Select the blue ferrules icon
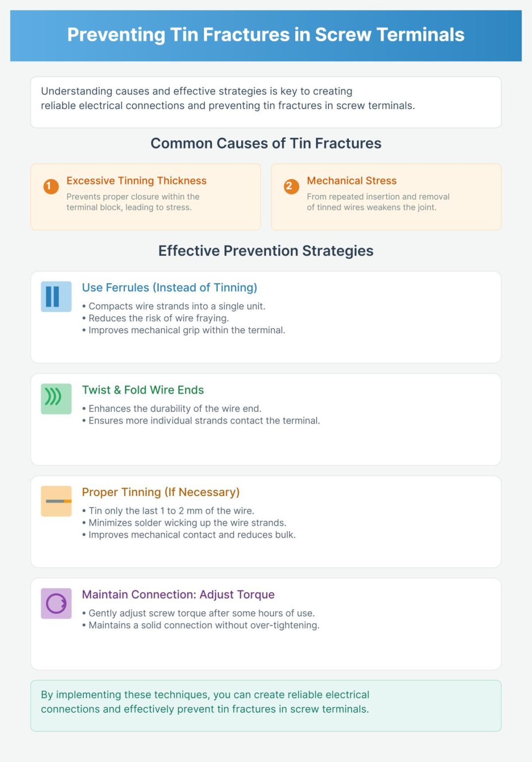Viewport: 532px width, 762px height. pyautogui.click(x=56, y=297)
